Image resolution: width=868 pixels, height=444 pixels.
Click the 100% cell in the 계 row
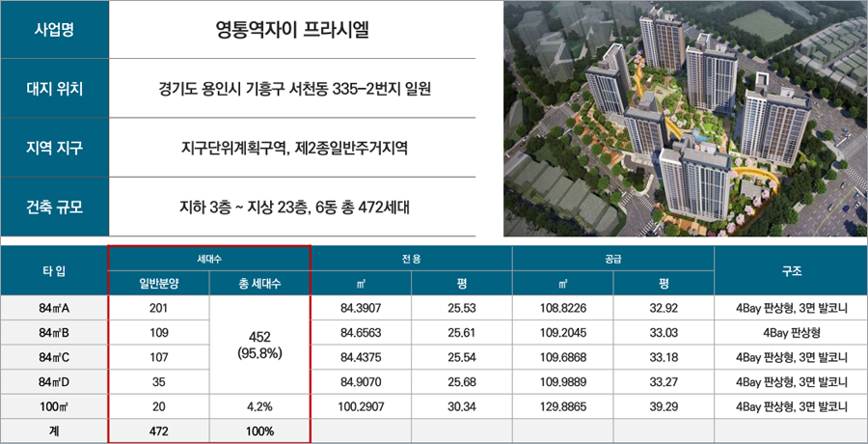(x=259, y=431)
